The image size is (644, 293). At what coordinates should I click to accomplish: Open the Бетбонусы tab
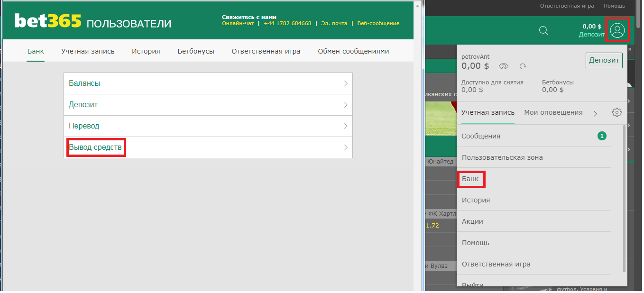click(x=196, y=51)
